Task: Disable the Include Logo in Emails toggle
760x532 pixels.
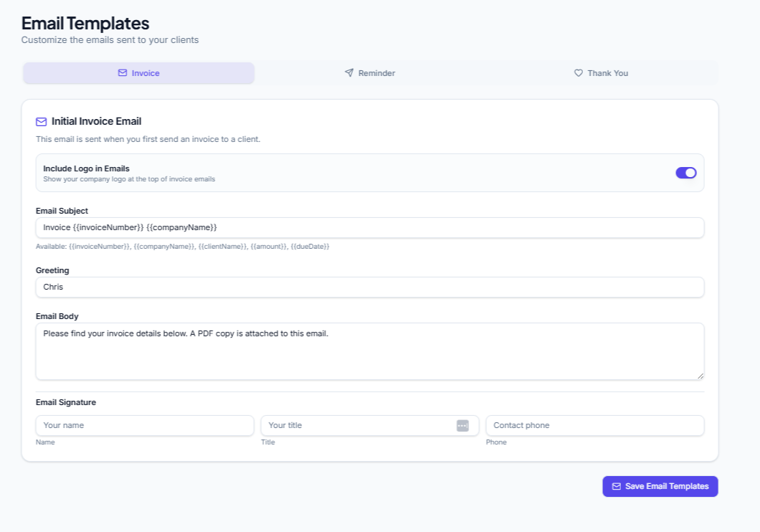Action: (x=685, y=173)
